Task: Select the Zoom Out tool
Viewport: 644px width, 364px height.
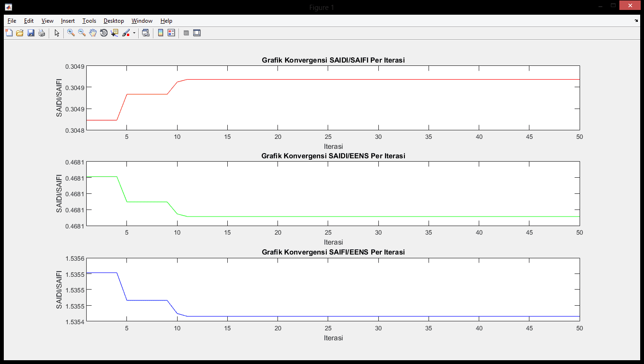Action: [x=82, y=33]
